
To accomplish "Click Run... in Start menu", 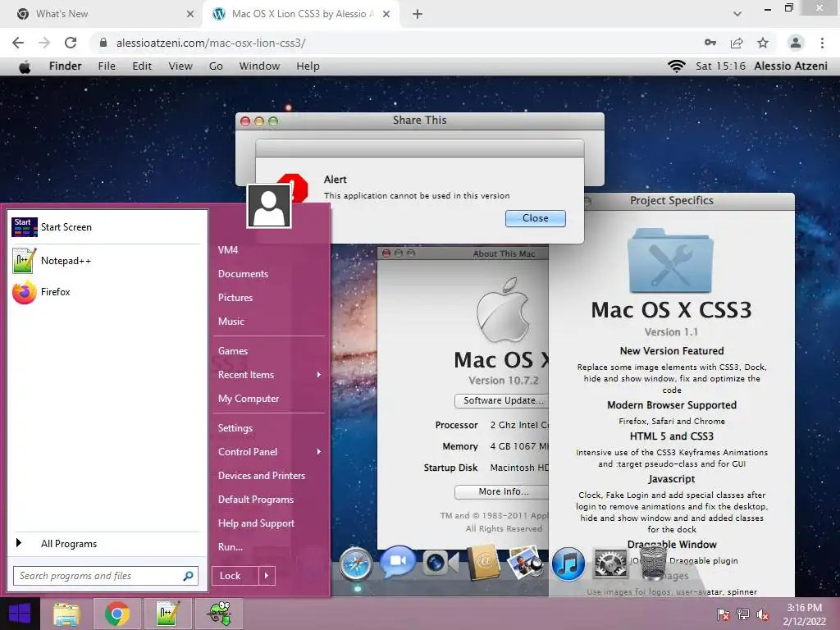I will (231, 547).
